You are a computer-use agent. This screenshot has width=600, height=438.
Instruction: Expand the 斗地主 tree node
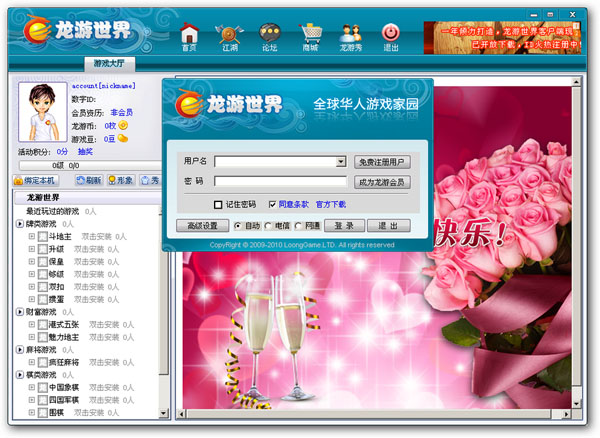point(32,236)
